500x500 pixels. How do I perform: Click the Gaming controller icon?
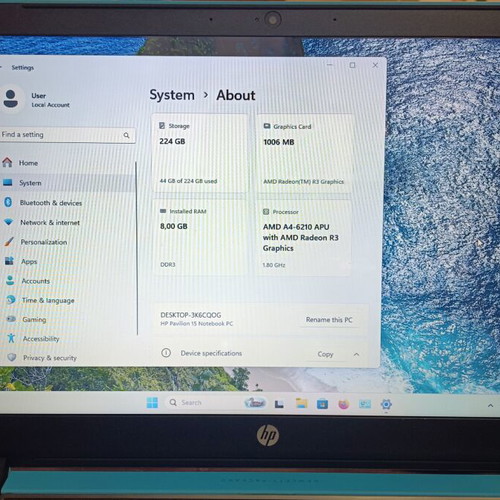tap(11, 319)
